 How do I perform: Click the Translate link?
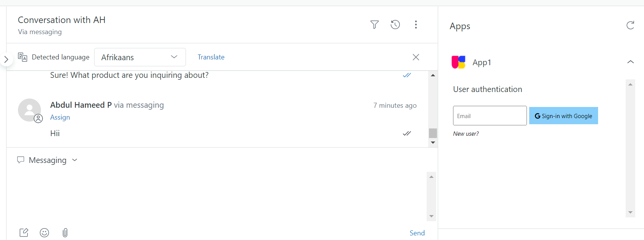point(211,57)
